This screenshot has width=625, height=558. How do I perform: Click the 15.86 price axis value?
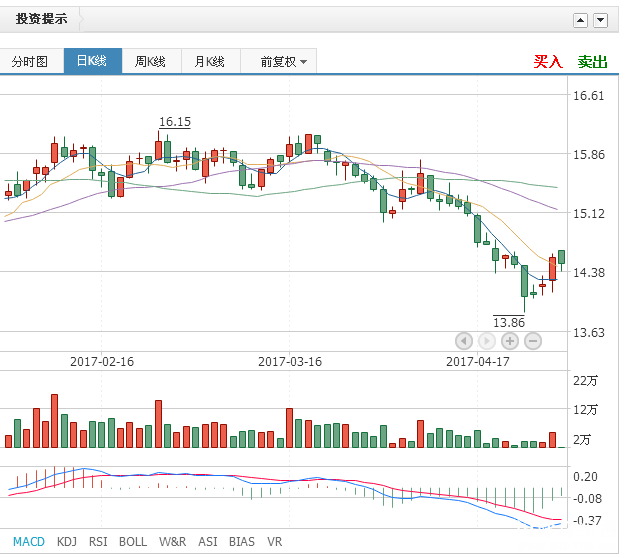pyautogui.click(x=588, y=155)
